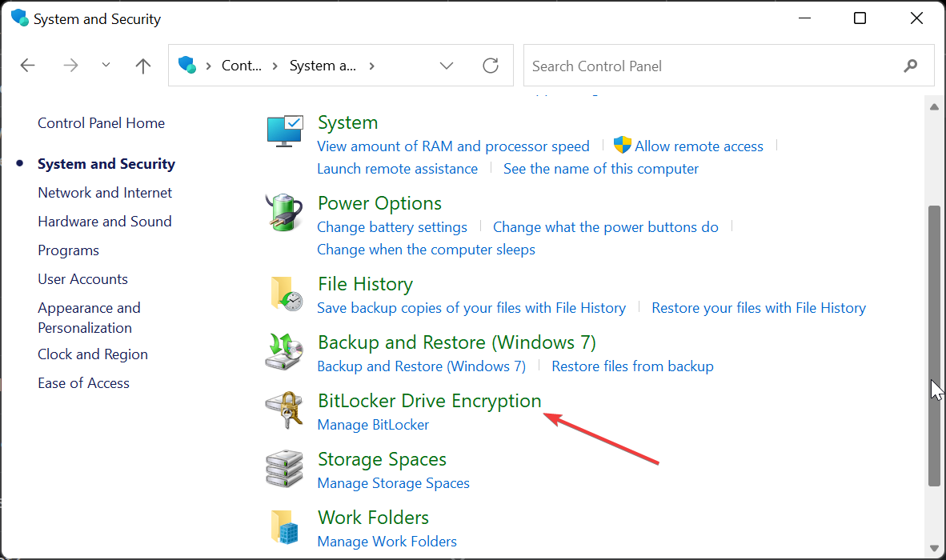Click the shield icon next to Allow remote access
946x560 pixels.
(x=623, y=146)
